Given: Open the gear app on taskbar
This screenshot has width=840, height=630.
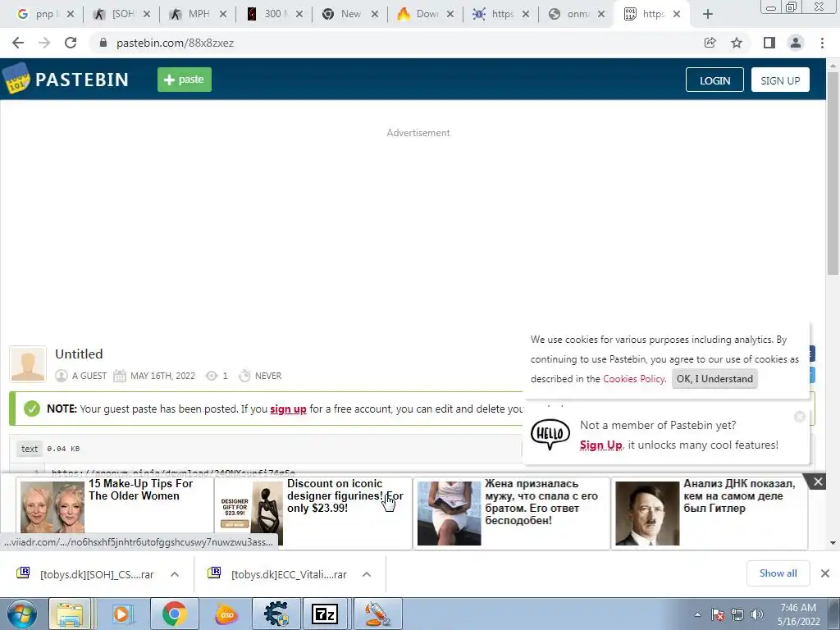Looking at the screenshot, I should pyautogui.click(x=276, y=614).
